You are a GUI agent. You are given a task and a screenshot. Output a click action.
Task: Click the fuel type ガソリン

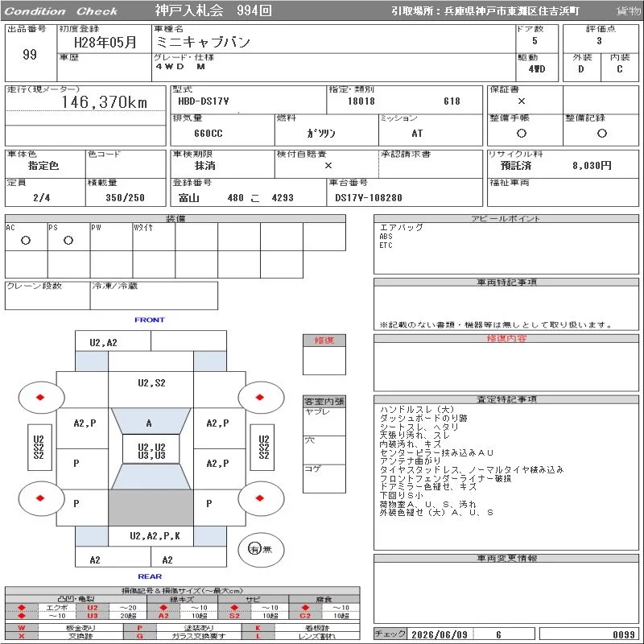tap(321, 133)
